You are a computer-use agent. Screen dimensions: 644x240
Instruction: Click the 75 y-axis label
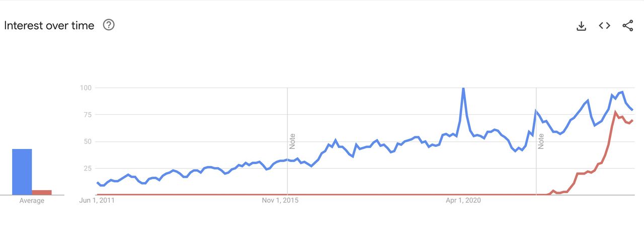point(87,115)
